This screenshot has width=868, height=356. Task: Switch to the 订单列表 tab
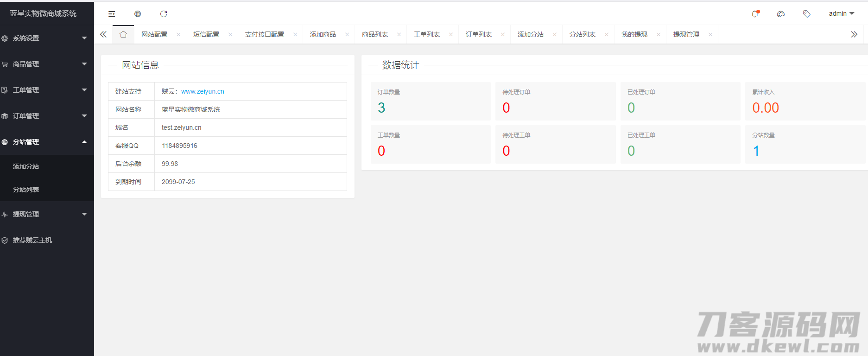click(x=479, y=34)
